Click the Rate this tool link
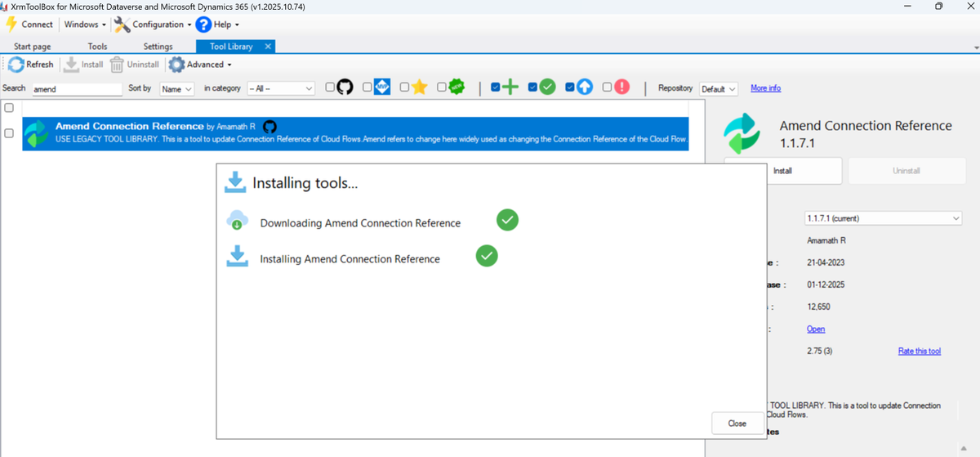The image size is (980, 457). 920,351
